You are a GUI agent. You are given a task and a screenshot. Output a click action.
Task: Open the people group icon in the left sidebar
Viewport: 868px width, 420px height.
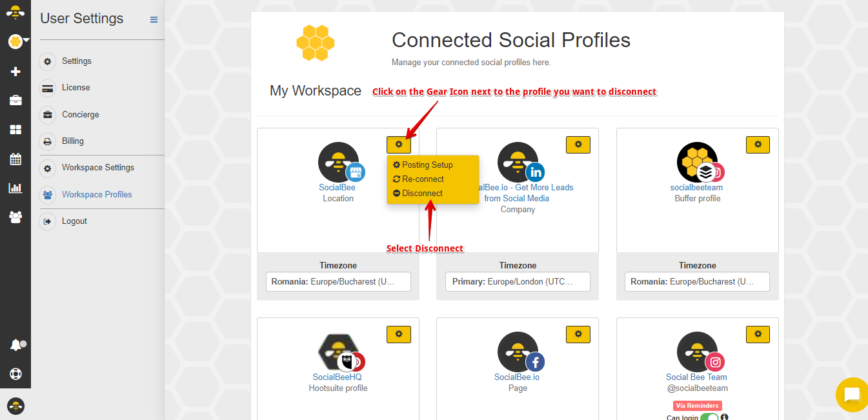15,217
